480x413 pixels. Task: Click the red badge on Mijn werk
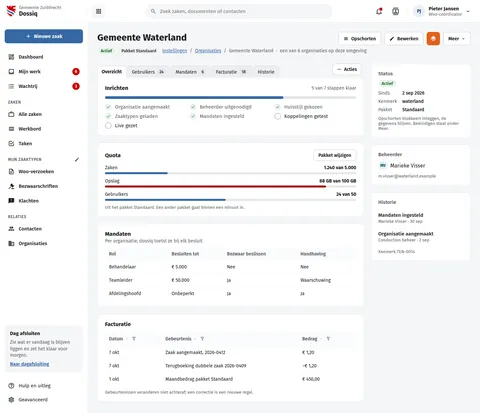pyautogui.click(x=76, y=72)
